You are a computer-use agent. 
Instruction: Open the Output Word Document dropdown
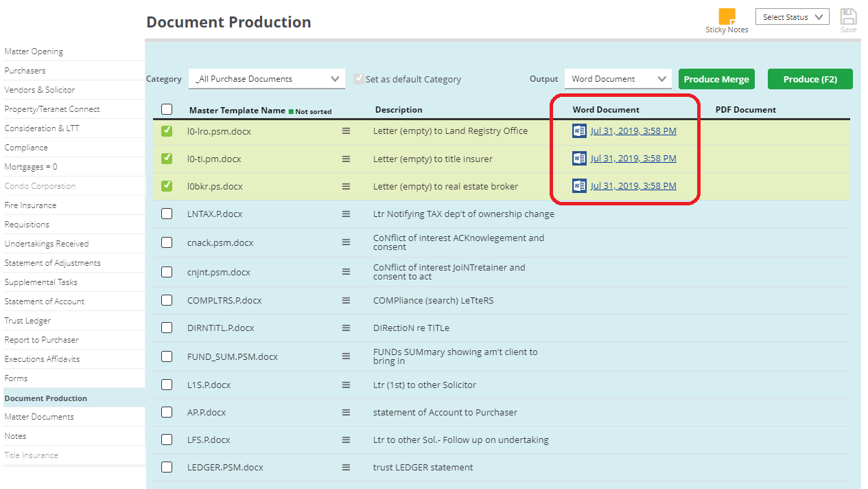(x=618, y=79)
